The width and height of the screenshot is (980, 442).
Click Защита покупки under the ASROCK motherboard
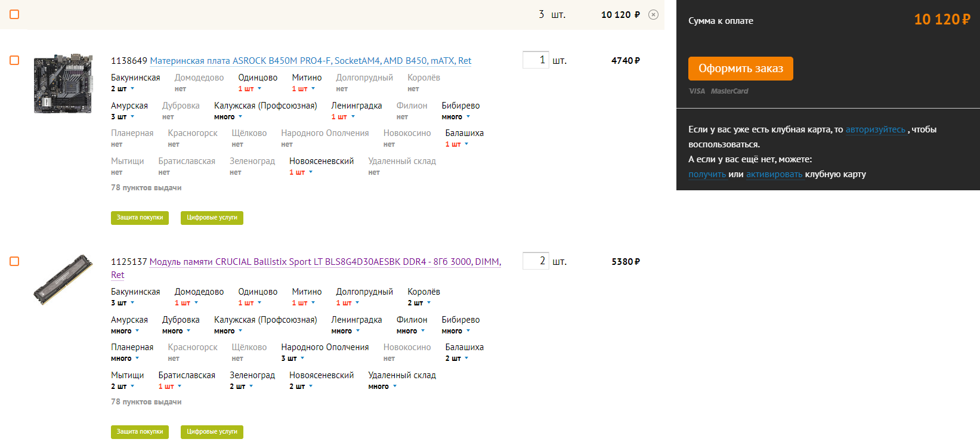140,218
